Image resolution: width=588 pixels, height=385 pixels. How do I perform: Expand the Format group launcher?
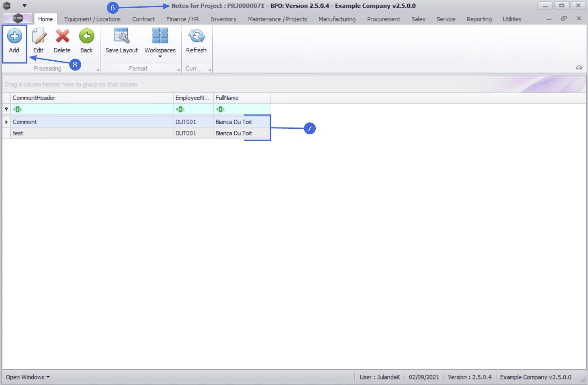178,70
